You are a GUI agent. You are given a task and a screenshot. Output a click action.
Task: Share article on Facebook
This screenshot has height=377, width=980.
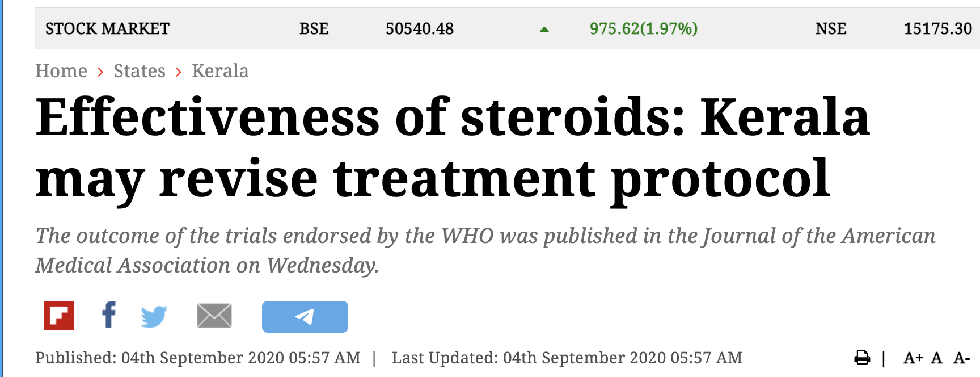(109, 315)
